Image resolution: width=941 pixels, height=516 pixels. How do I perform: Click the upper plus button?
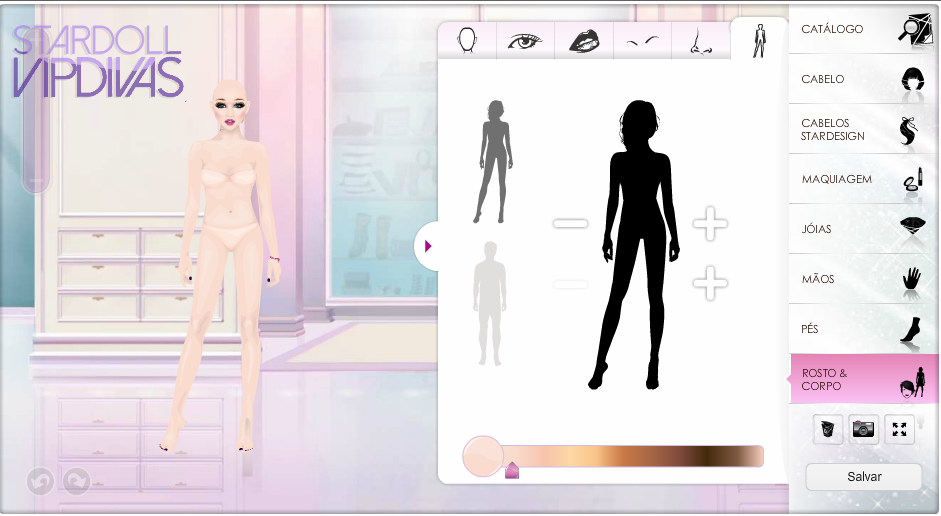(x=711, y=223)
